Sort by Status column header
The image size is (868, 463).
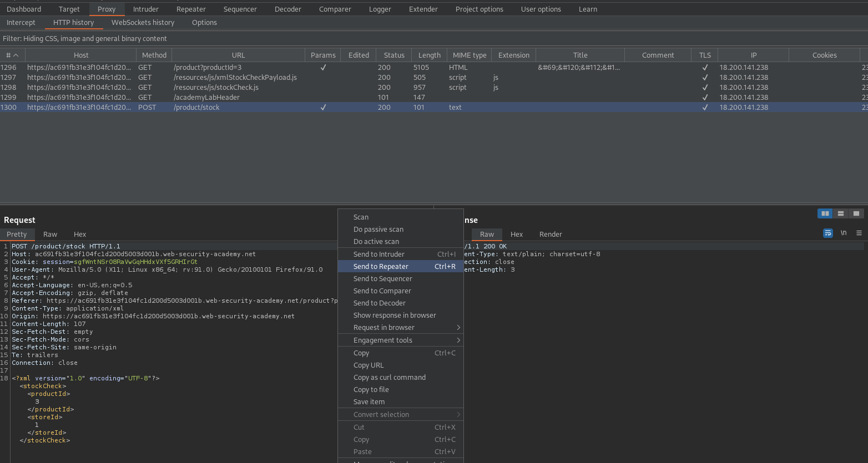point(394,55)
